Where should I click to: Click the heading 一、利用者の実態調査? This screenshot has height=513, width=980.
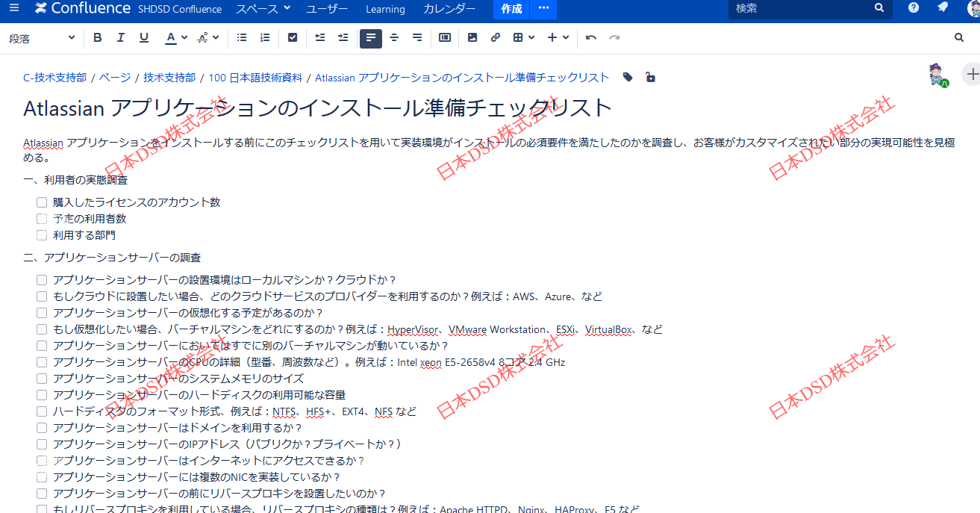pyautogui.click(x=75, y=180)
